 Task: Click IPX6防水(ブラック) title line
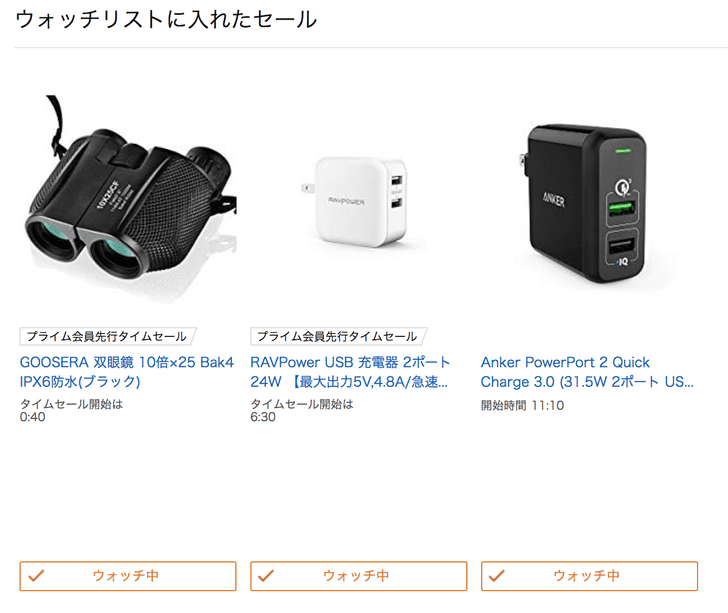tap(80, 382)
